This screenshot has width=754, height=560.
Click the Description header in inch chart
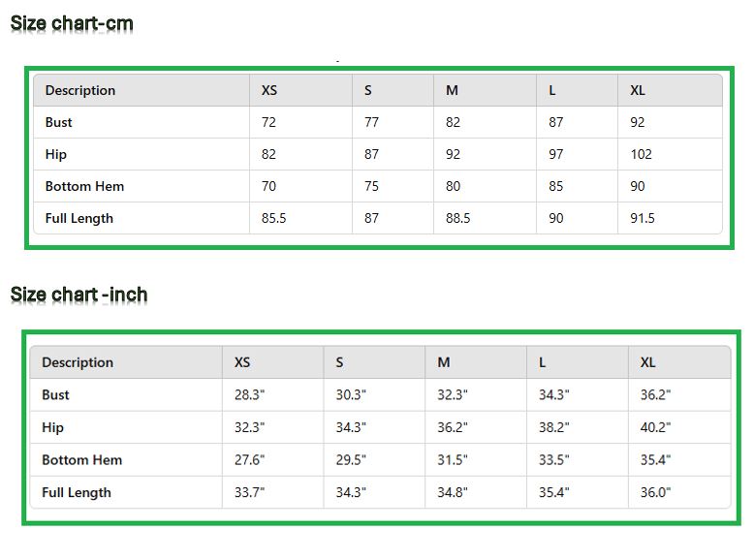[x=78, y=362]
